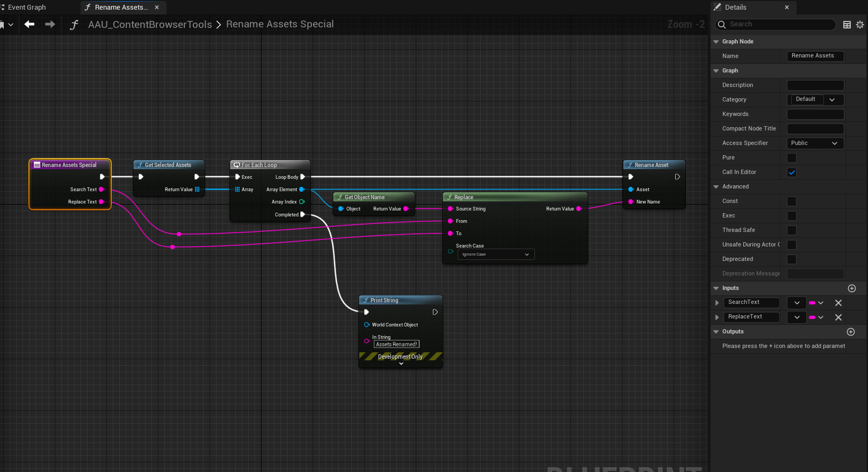Open Search Case Ignore Case dropdown

pyautogui.click(x=496, y=255)
